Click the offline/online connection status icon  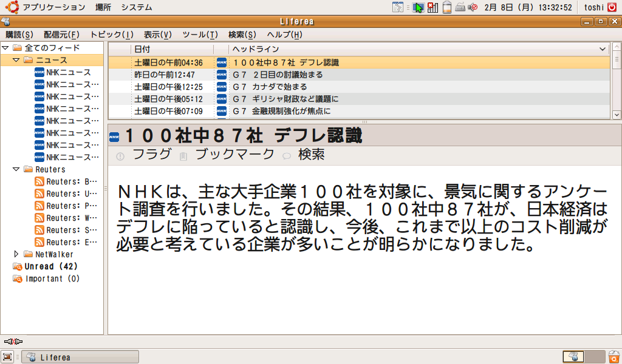click(x=13, y=342)
